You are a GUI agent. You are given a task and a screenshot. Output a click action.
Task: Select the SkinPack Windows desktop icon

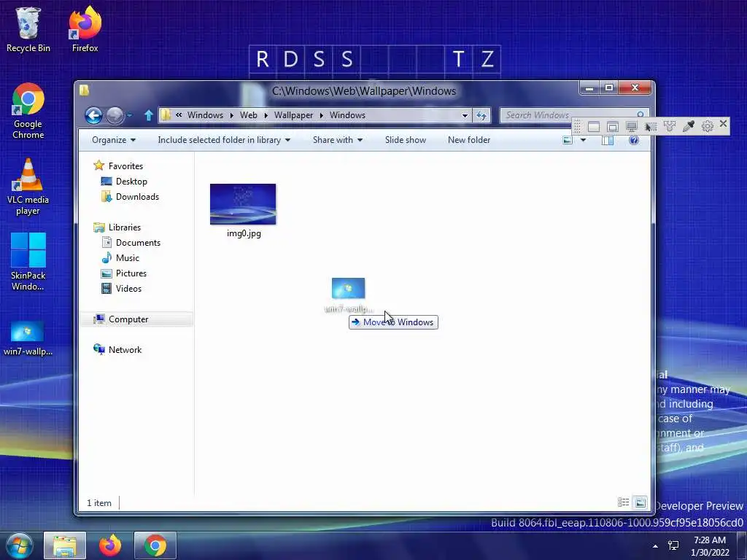click(x=28, y=262)
